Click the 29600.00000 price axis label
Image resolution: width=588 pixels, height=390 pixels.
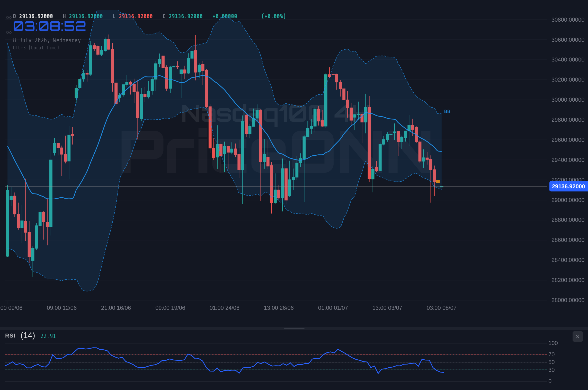pos(568,140)
